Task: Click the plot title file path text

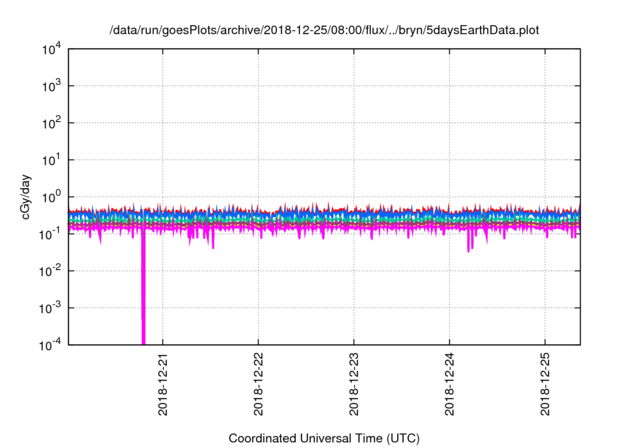Action: coord(324,30)
